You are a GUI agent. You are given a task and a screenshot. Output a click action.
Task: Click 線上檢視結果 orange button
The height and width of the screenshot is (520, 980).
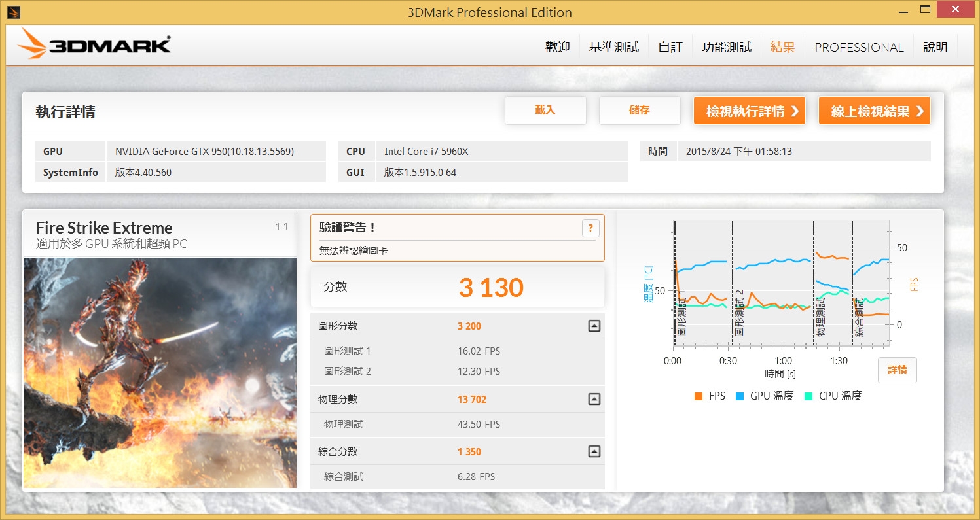pos(875,111)
